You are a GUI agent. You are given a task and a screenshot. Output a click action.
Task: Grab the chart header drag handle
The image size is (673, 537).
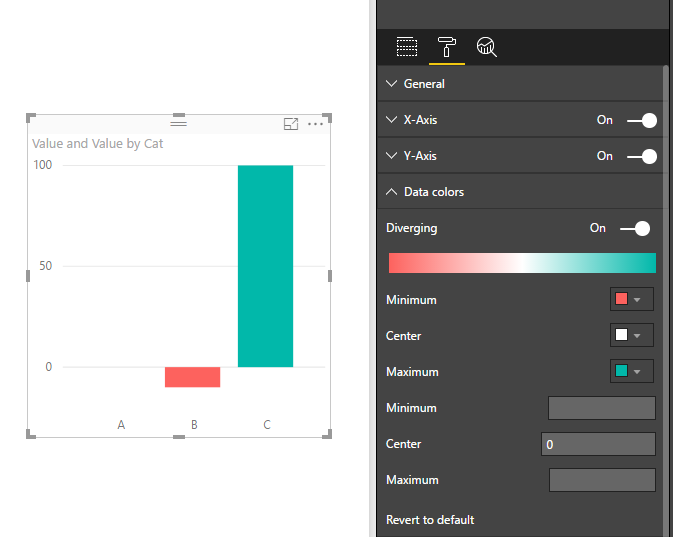[x=179, y=124]
